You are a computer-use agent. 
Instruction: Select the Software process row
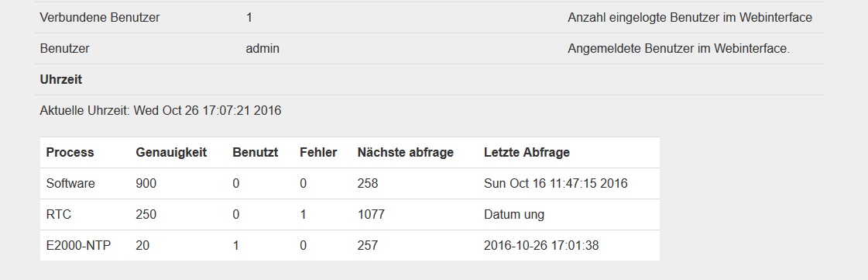[x=350, y=184]
